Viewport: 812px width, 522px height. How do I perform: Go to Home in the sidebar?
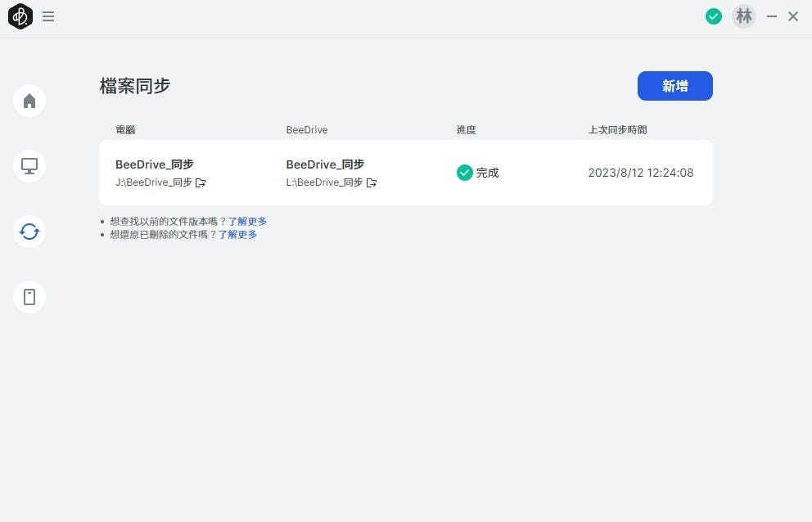[29, 101]
